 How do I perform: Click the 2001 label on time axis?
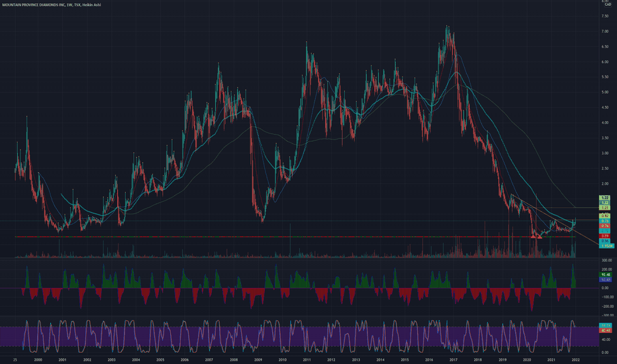pos(62,359)
